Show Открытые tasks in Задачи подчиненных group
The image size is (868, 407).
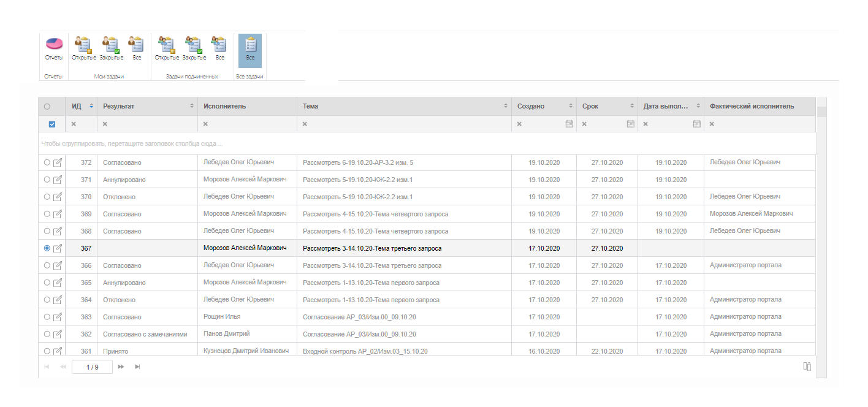166,49
